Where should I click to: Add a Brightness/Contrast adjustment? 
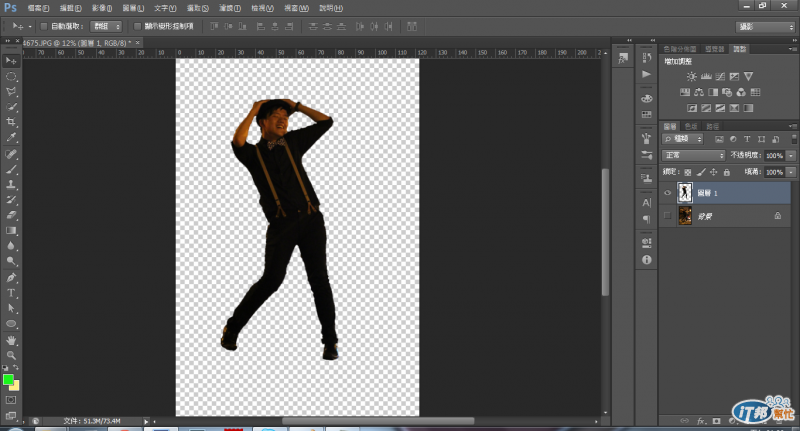(x=691, y=77)
